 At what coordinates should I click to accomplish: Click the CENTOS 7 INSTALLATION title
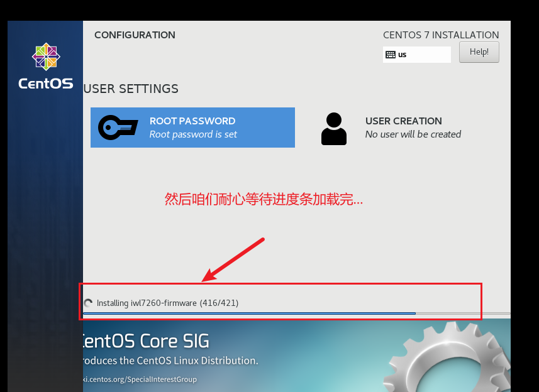point(441,35)
